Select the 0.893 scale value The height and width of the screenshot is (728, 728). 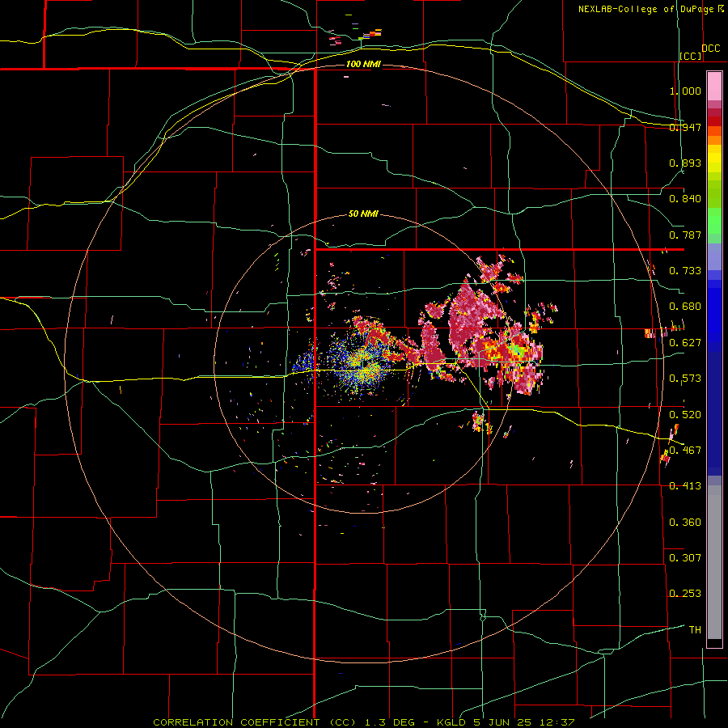click(x=685, y=163)
